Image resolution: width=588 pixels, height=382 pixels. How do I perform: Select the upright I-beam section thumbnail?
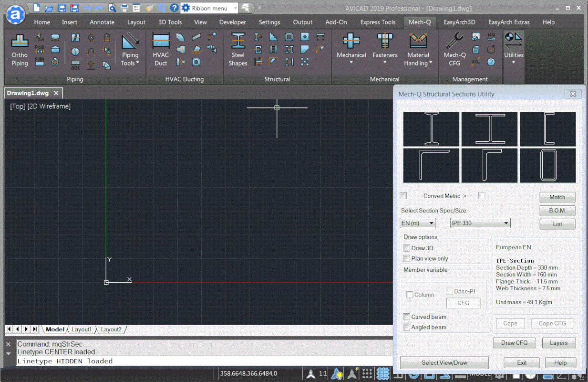[x=431, y=129]
